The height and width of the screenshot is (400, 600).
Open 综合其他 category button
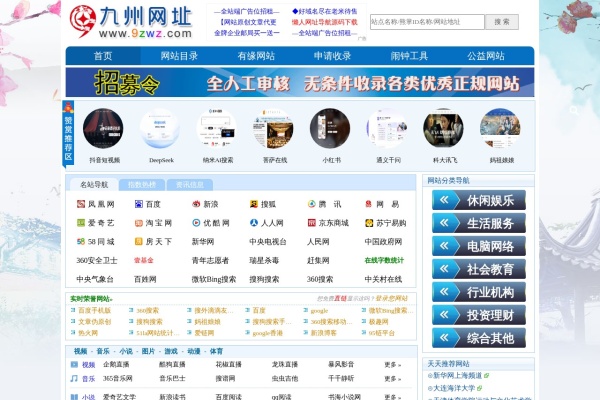[479, 338]
